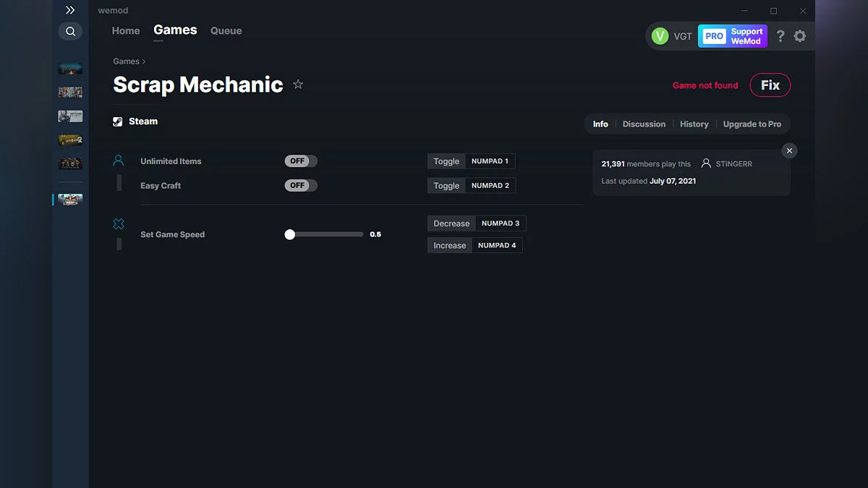Click the Fix button for Game not found
The height and width of the screenshot is (488, 868).
[x=770, y=85]
